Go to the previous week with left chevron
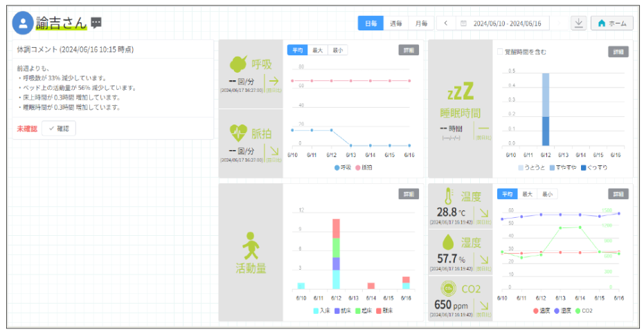The image size is (644, 334). tap(445, 23)
